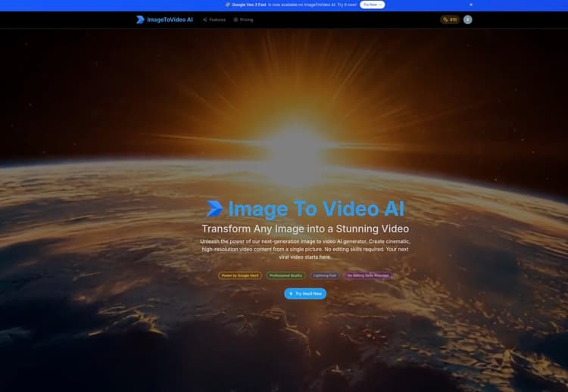Click the Try Now button in the banner

(372, 5)
